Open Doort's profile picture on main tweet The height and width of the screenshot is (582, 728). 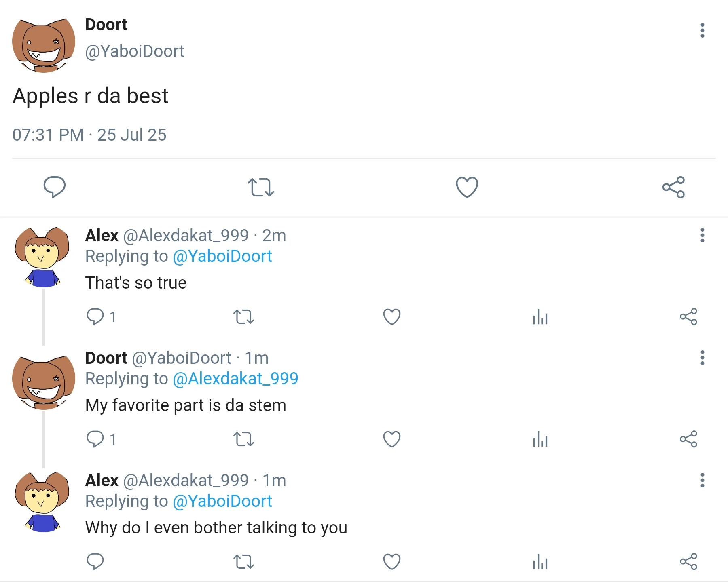(44, 45)
